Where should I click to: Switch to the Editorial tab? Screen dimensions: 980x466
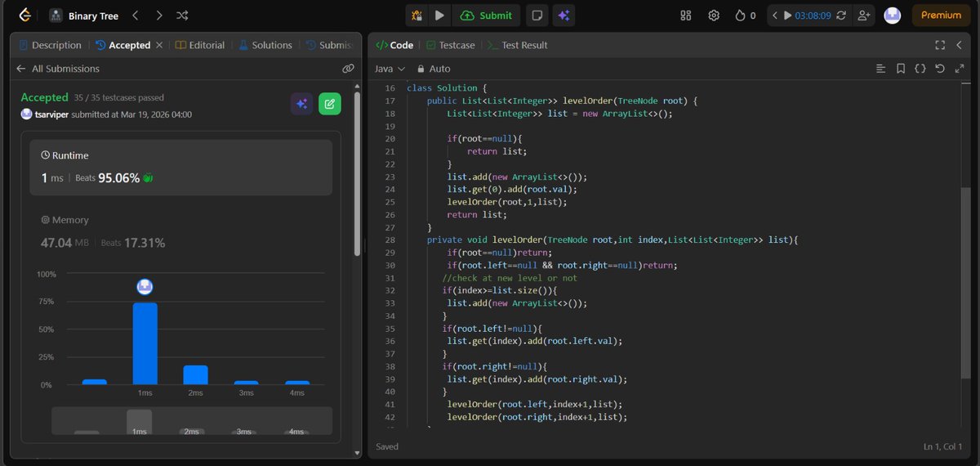[x=200, y=45]
